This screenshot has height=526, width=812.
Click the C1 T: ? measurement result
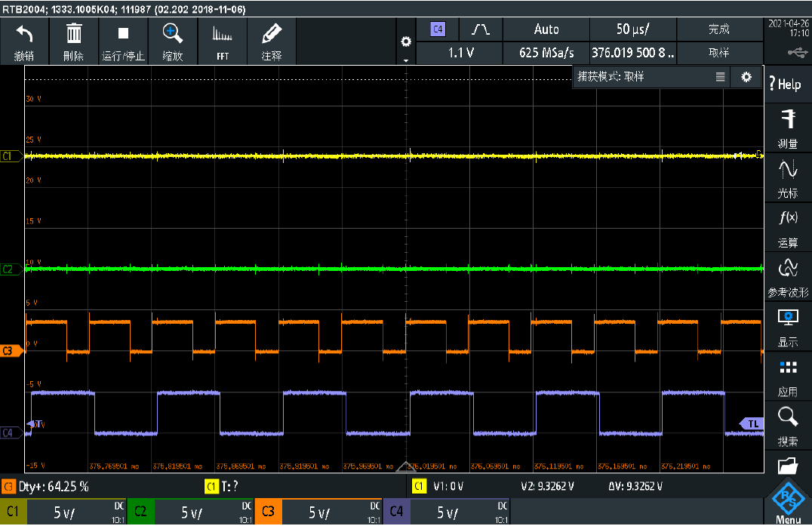coord(229,487)
